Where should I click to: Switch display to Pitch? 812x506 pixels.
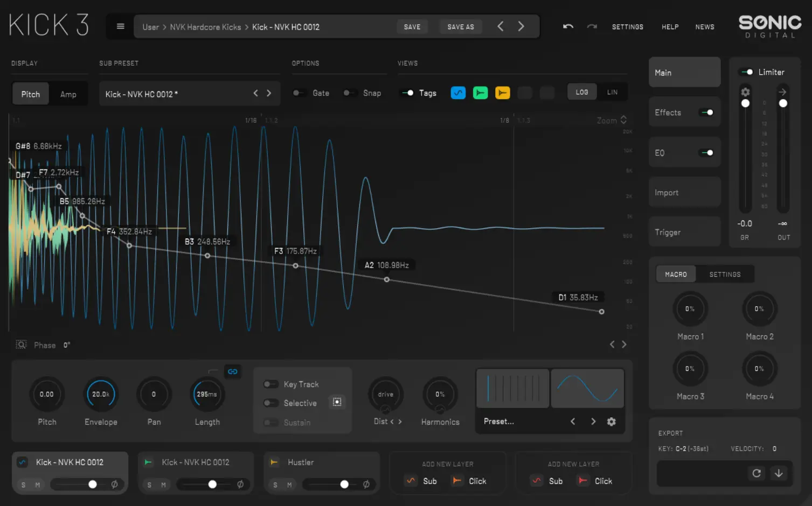31,94
